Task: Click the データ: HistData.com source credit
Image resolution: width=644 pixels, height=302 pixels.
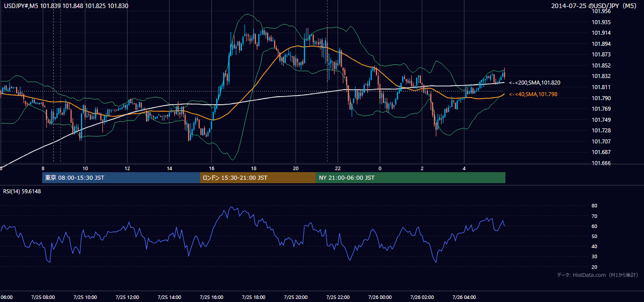Action: (x=598, y=275)
